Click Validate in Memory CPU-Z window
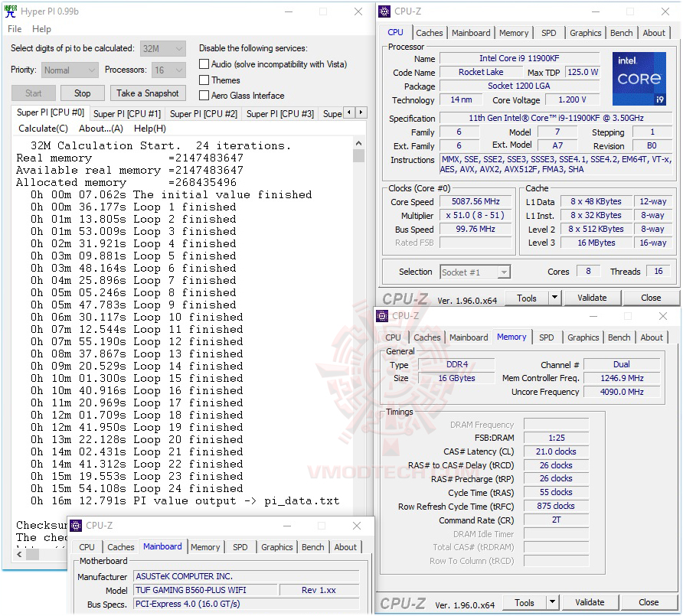 (x=590, y=602)
